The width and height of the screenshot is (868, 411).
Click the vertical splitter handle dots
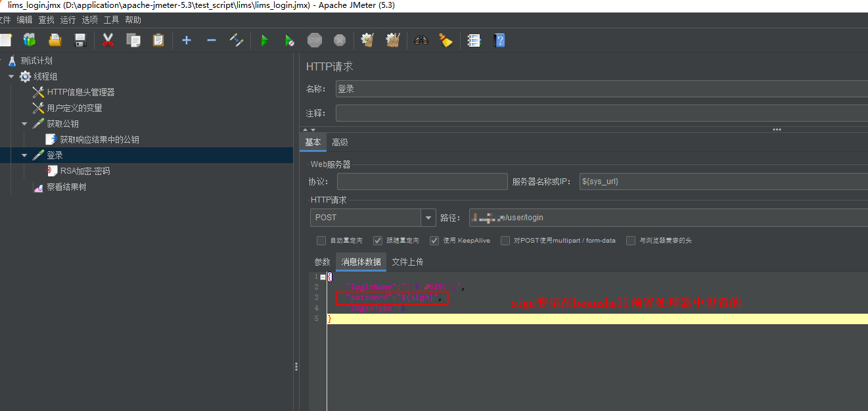(296, 367)
